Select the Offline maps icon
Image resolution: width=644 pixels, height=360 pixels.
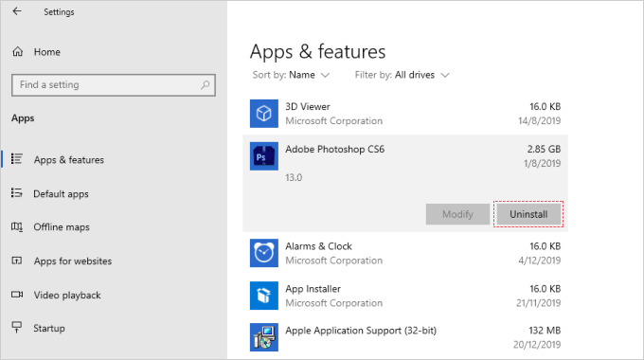(17, 226)
